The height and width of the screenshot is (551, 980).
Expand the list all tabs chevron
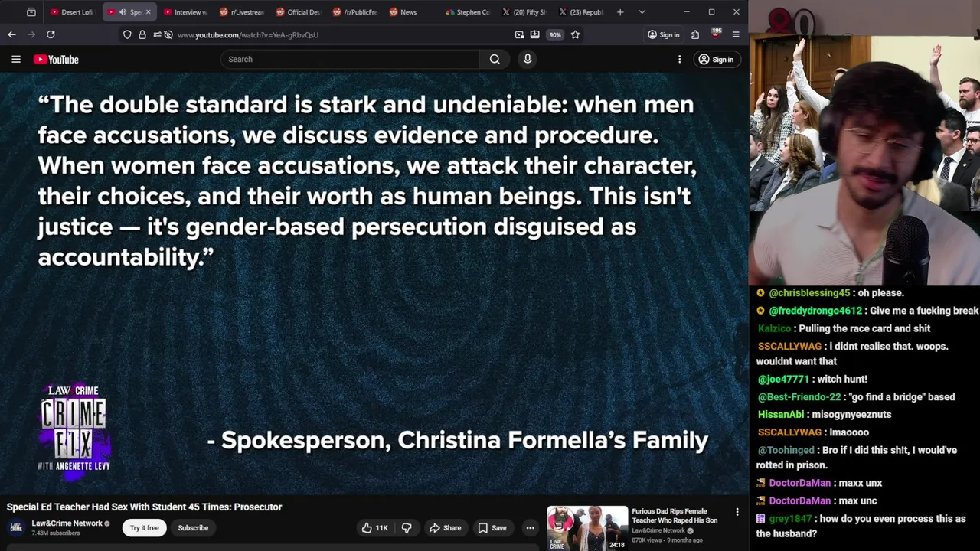642,12
